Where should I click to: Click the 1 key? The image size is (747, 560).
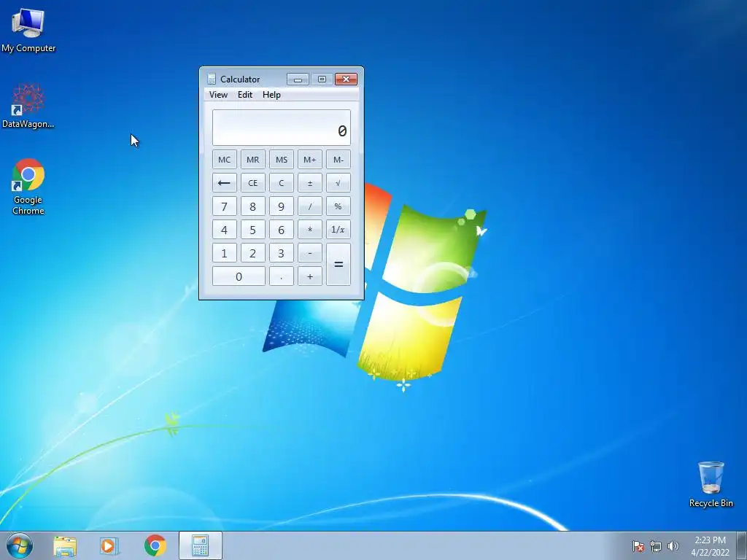click(225, 253)
